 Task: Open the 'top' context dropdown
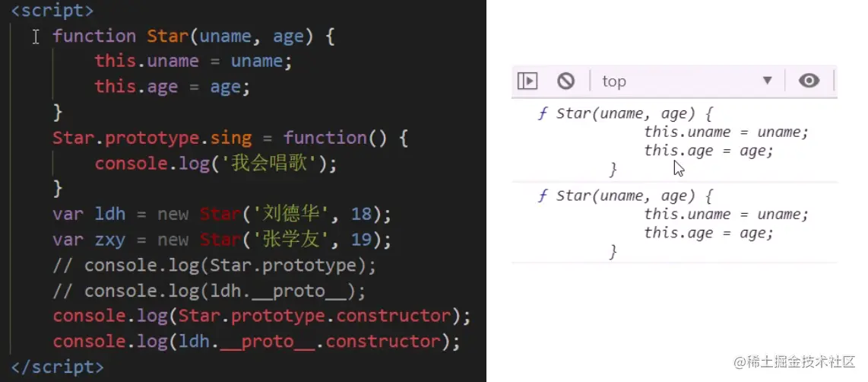click(x=687, y=81)
